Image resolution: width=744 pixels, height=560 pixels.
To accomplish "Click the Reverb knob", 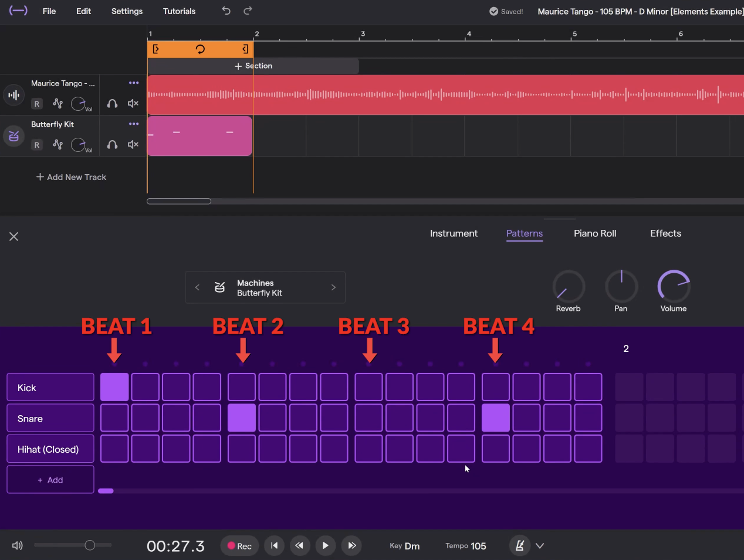I will click(569, 286).
